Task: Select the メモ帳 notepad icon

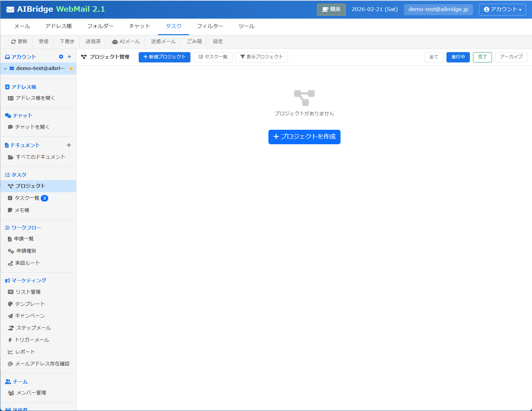Action: (11, 210)
